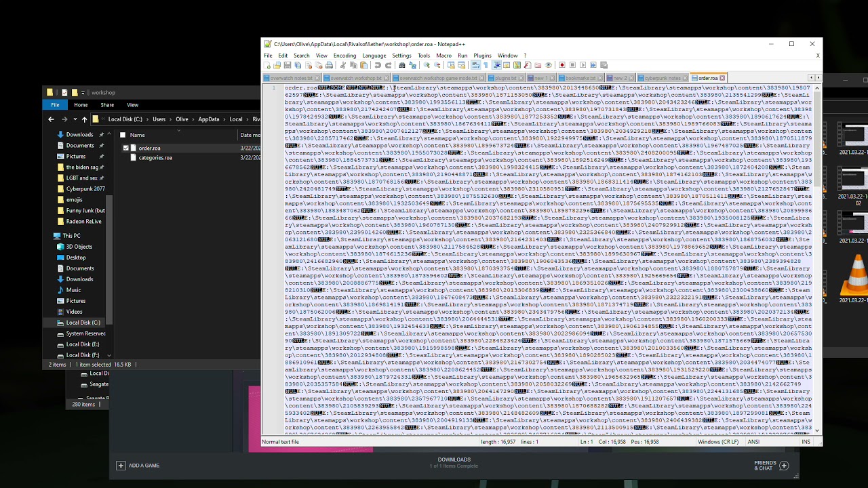Click the Replace toolbar icon
Screen dimensions: 868x488
click(413, 65)
